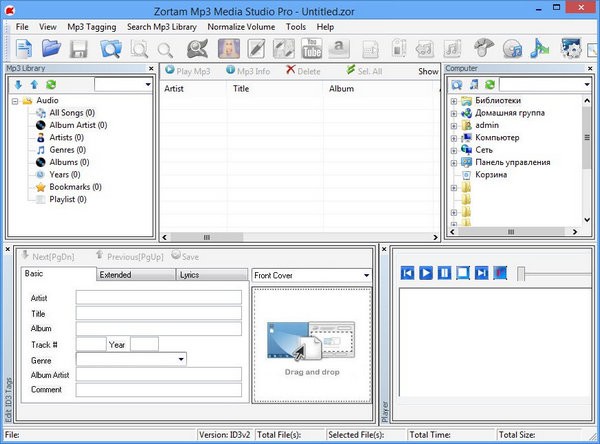This screenshot has width=600, height=444.
Task: Save library using the floppy disk icon
Action: point(80,47)
